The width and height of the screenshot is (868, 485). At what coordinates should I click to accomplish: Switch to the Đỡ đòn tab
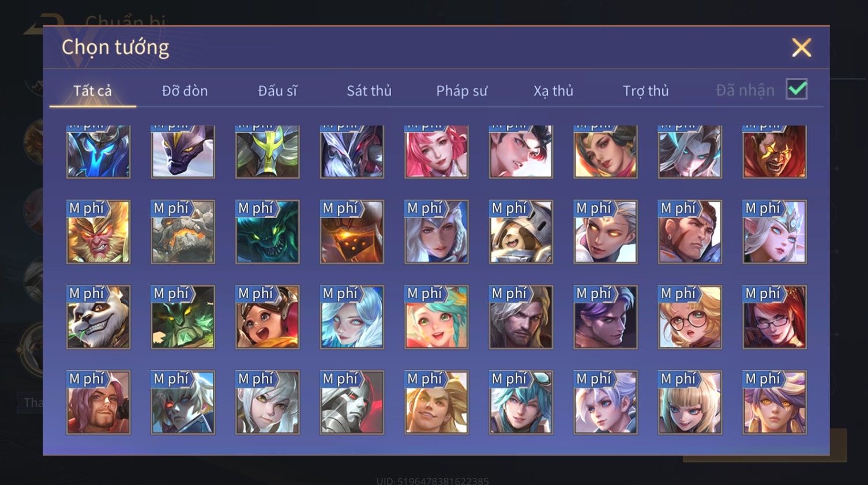tap(185, 91)
